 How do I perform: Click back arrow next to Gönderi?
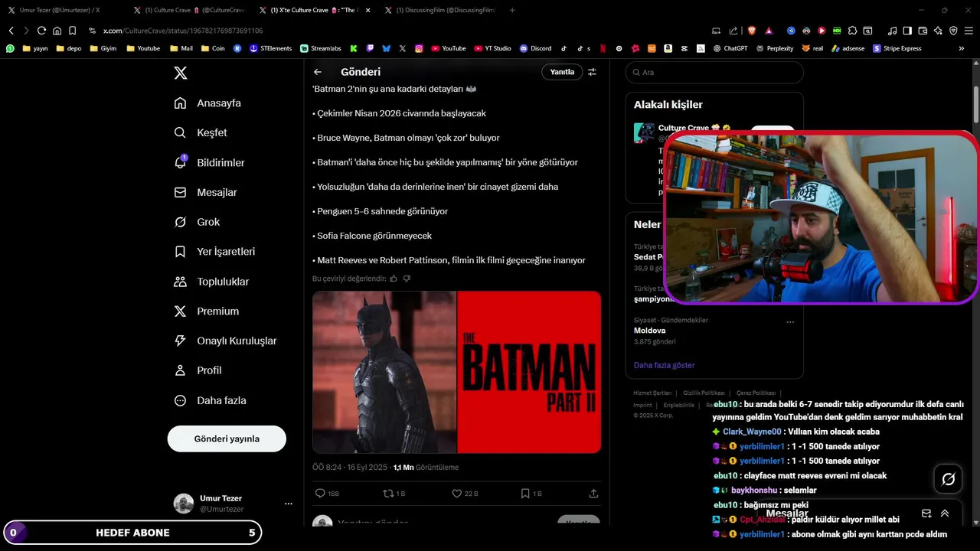318,72
